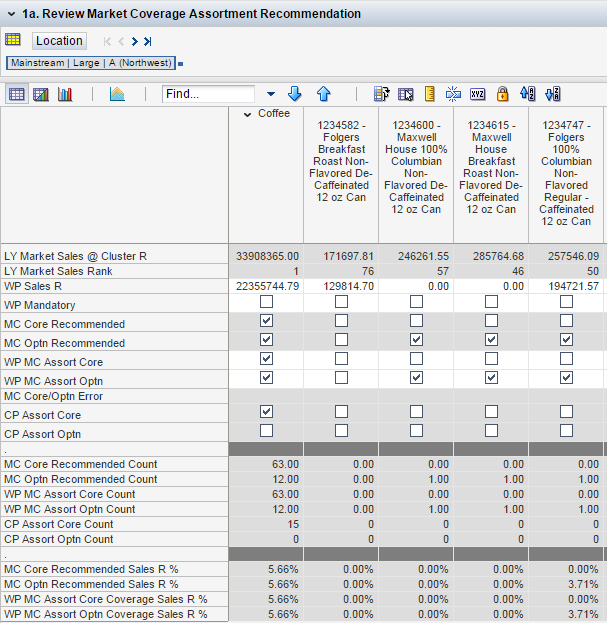Click the XYZ format icon

(x=477, y=94)
